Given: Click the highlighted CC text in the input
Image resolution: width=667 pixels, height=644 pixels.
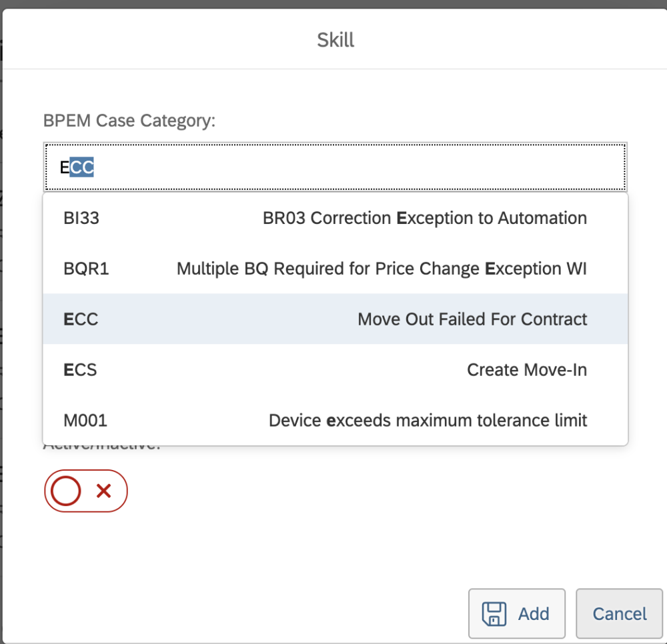Looking at the screenshot, I should pyautogui.click(x=83, y=168).
